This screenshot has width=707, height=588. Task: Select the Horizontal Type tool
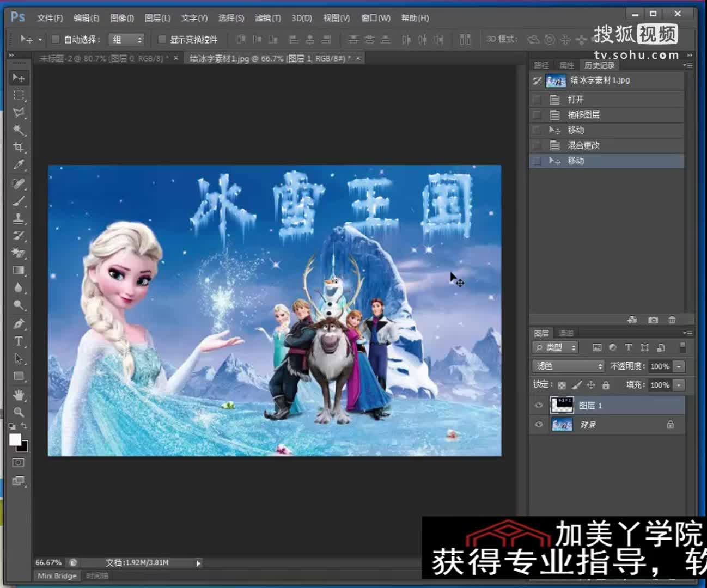coord(19,340)
